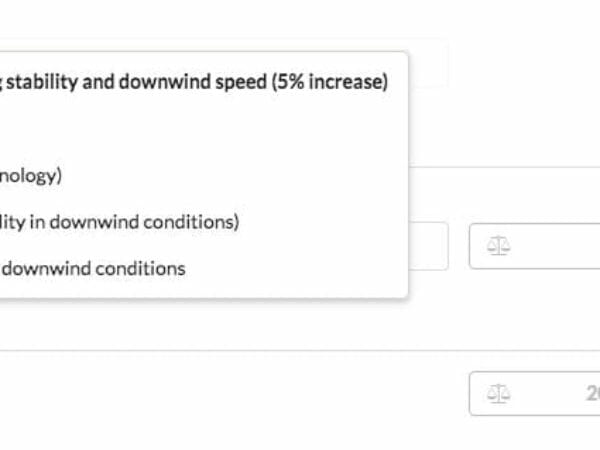Pick the "lity in downwind conditions)" option
600x450 pixels.
(119, 222)
